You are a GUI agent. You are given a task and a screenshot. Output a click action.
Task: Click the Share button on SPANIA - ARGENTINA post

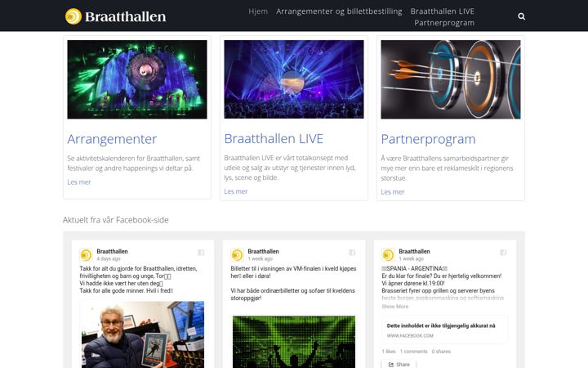pos(399,364)
